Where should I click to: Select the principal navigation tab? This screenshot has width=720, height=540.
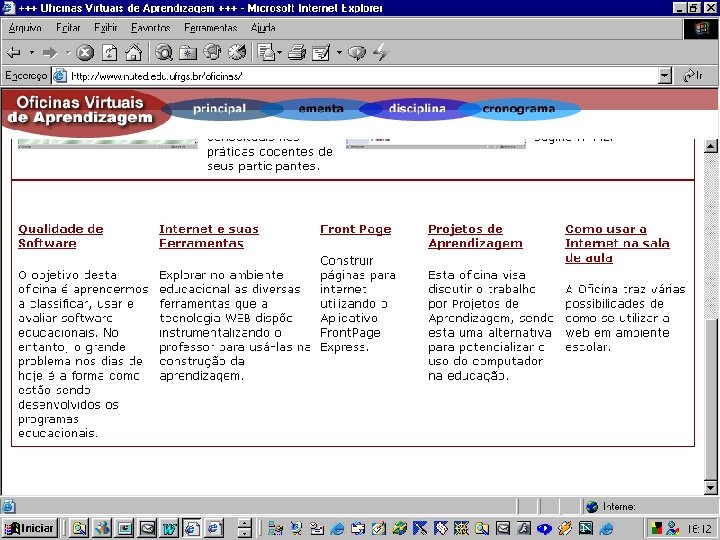(219, 109)
